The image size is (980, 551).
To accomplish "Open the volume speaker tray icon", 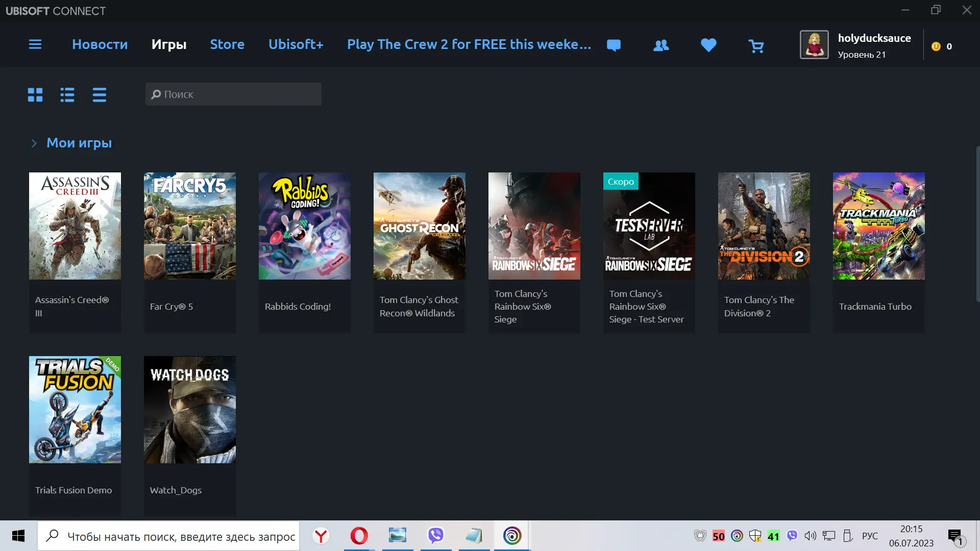I will click(x=811, y=536).
